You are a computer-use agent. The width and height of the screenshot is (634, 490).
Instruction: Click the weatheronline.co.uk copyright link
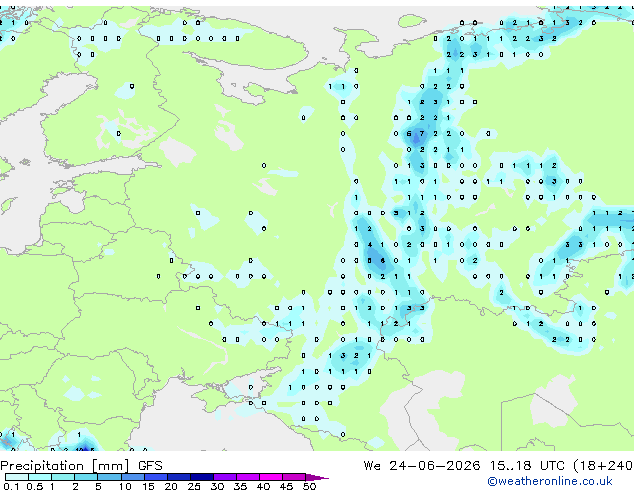point(550,481)
